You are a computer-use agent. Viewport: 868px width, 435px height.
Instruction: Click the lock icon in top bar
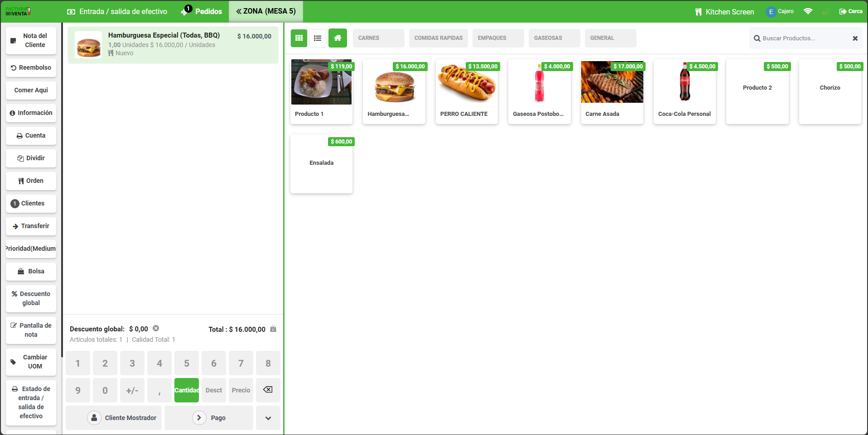pos(825,12)
